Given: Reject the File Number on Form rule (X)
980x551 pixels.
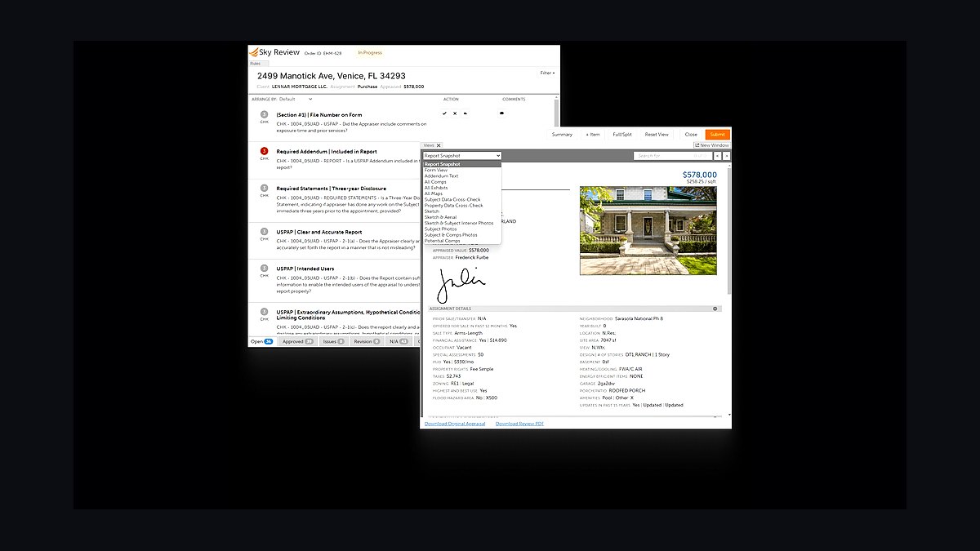Looking at the screenshot, I should click(x=455, y=113).
